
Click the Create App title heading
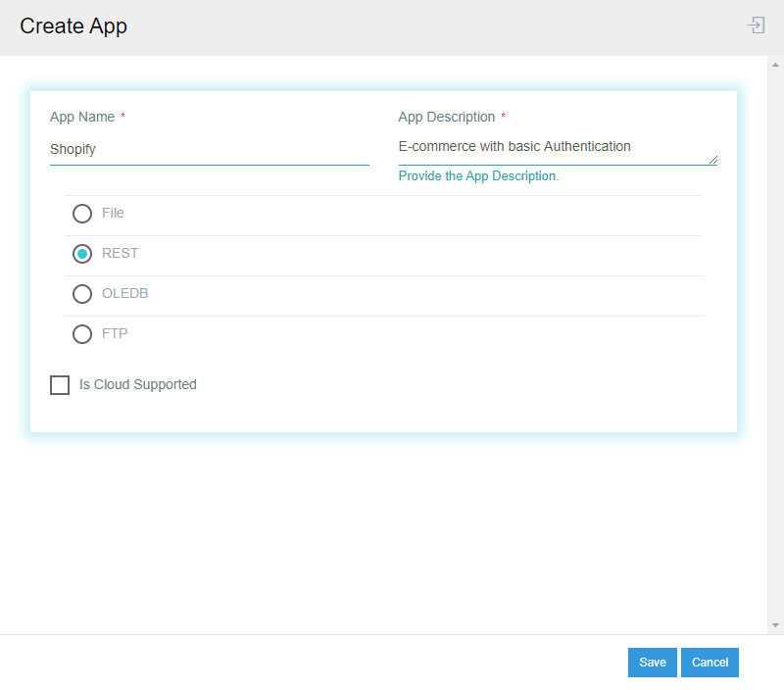(x=73, y=26)
